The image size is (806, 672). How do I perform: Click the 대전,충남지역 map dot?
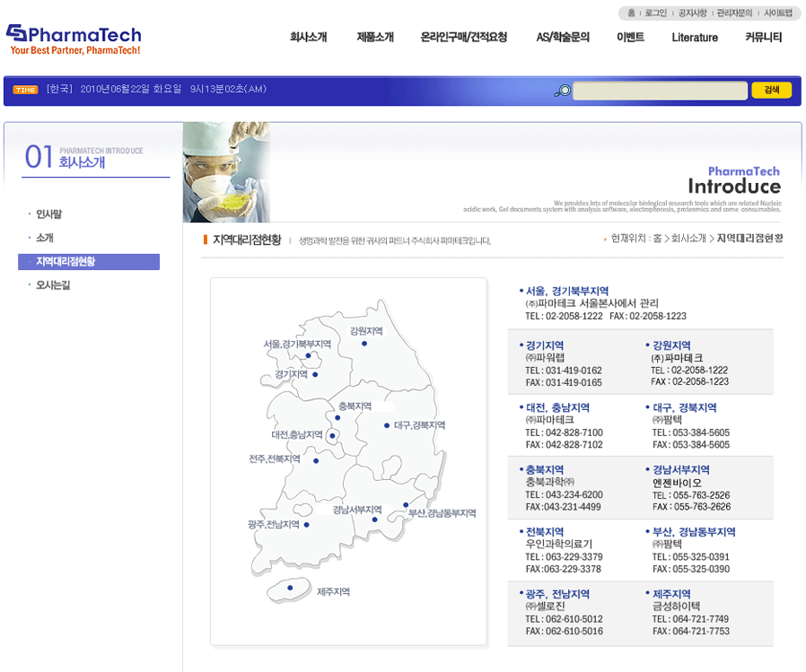click(333, 436)
